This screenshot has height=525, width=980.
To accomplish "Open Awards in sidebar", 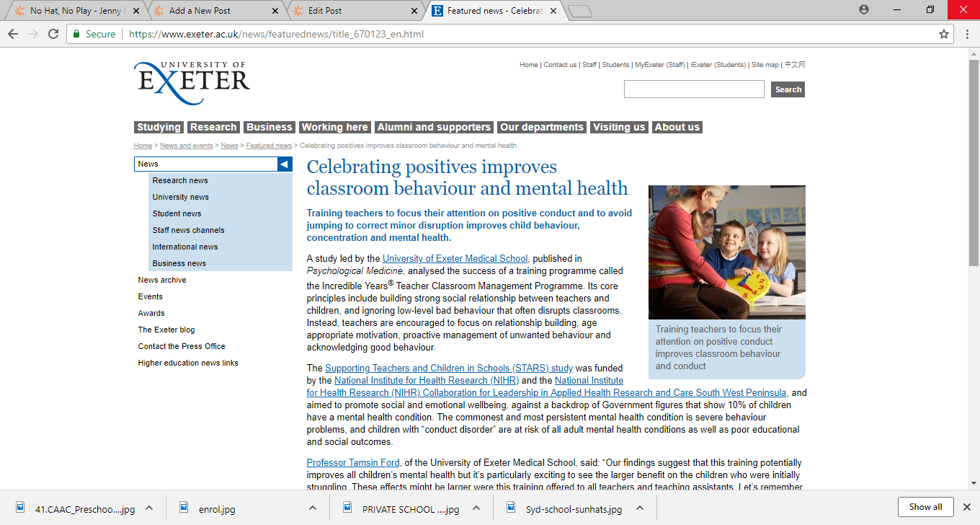I will (x=151, y=313).
